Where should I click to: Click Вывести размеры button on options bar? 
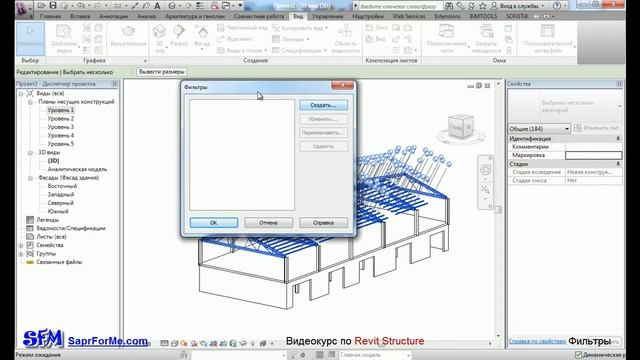[x=162, y=72]
